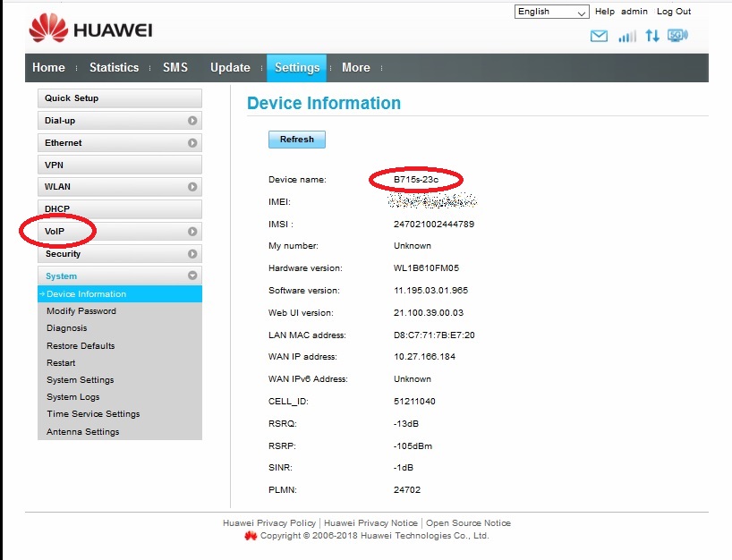The height and width of the screenshot is (560, 732).
Task: Open Quick Setup in sidebar
Action: pos(120,98)
